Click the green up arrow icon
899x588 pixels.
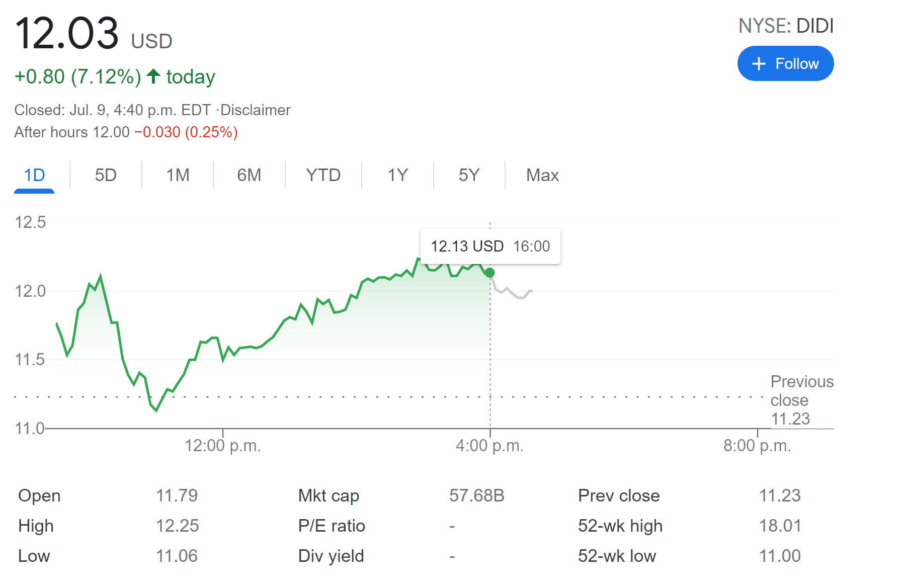coord(153,76)
